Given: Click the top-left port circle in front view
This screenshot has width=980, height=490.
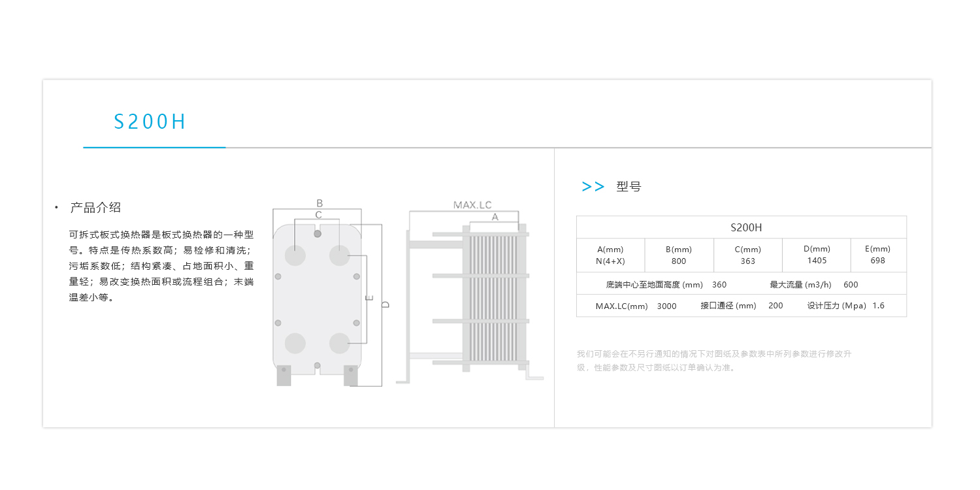Looking at the screenshot, I should [x=295, y=255].
